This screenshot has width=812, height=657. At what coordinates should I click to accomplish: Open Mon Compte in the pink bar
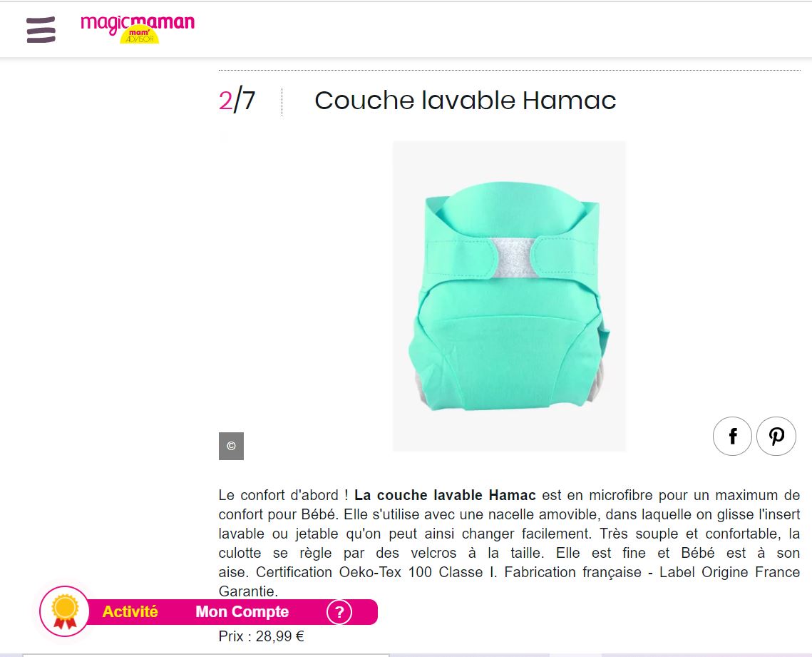[242, 612]
